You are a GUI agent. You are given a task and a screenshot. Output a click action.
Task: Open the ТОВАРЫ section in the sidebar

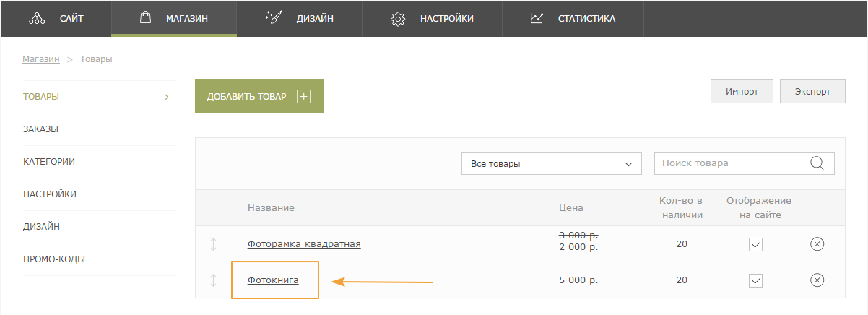tap(100, 97)
